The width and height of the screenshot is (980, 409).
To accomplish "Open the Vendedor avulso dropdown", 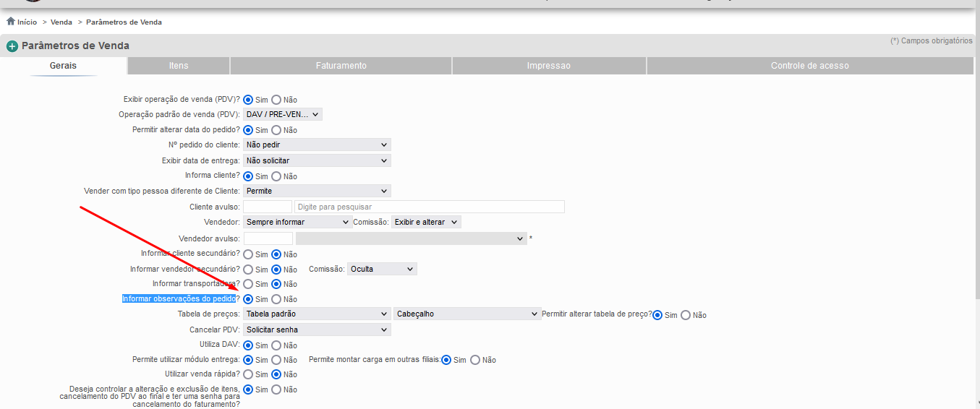I will coord(411,238).
